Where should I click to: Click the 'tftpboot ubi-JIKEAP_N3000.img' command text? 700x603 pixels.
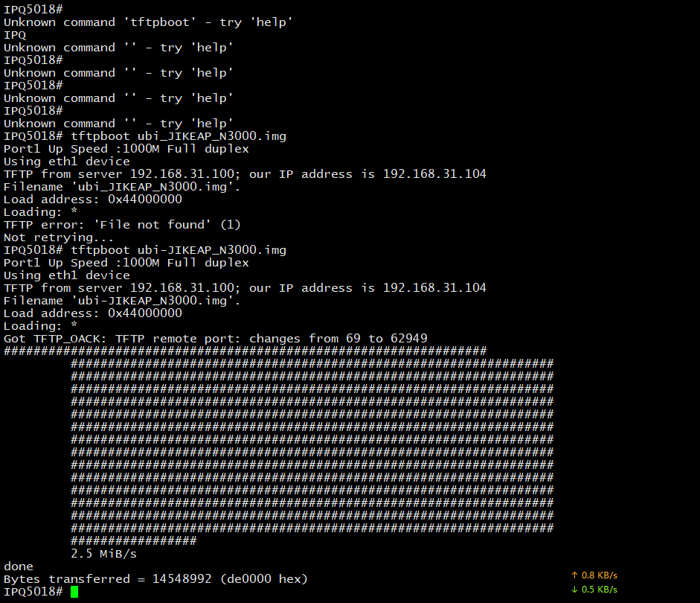pos(179,250)
